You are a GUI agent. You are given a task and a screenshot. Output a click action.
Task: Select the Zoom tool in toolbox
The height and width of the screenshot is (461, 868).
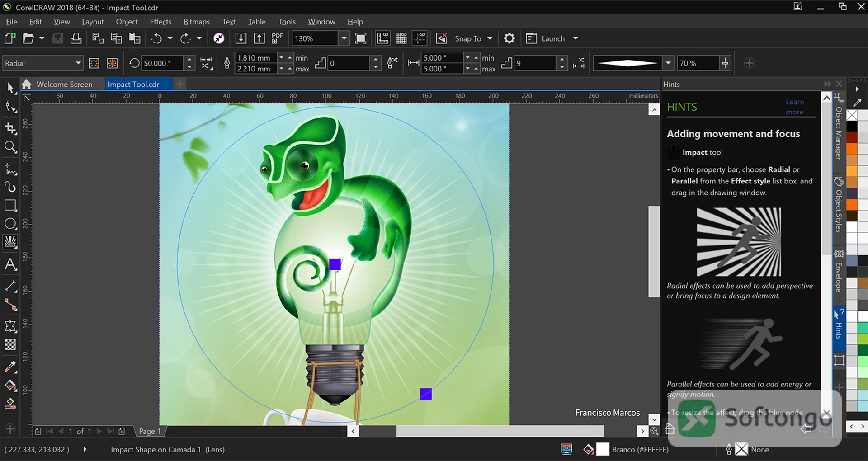[10, 147]
